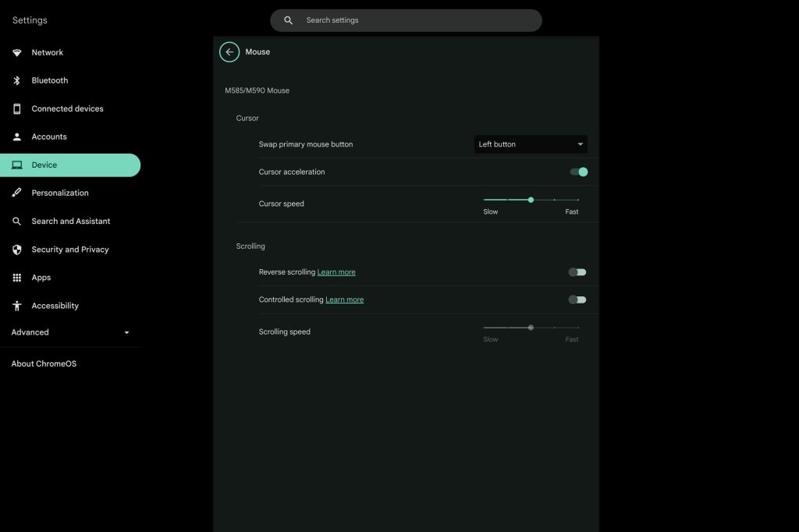Screen dimensions: 799x532
Task: Click the Accounts person icon
Action: coord(17,137)
